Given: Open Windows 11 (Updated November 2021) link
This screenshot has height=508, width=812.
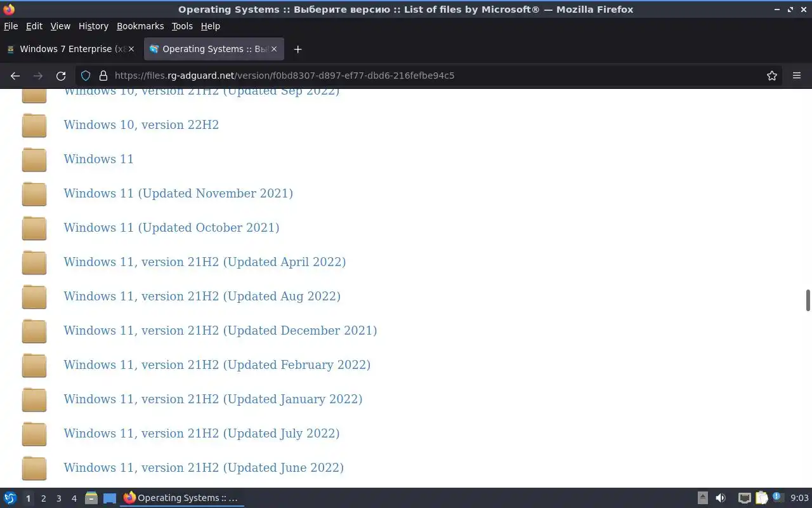Looking at the screenshot, I should pos(178,193).
